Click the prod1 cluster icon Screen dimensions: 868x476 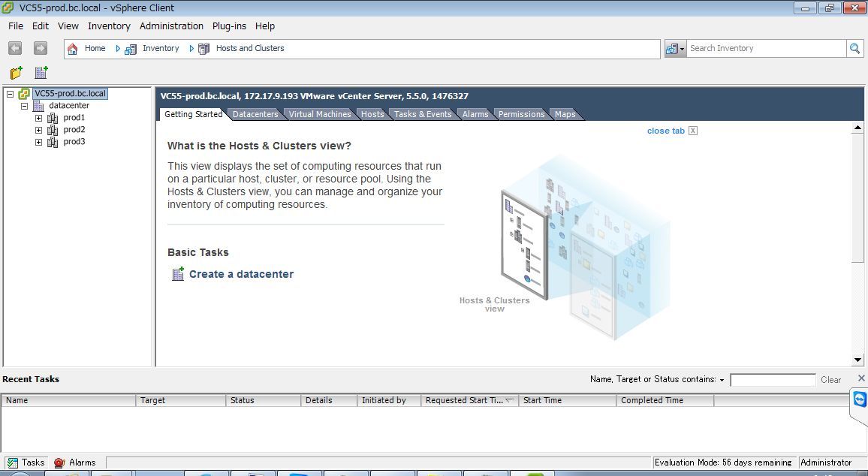(53, 118)
